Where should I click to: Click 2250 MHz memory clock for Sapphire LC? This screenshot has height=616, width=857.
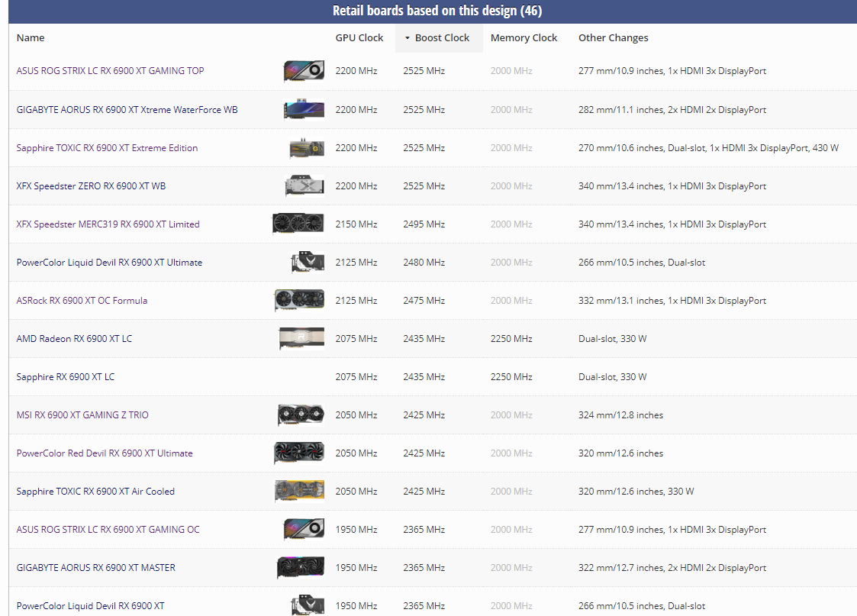(x=511, y=377)
